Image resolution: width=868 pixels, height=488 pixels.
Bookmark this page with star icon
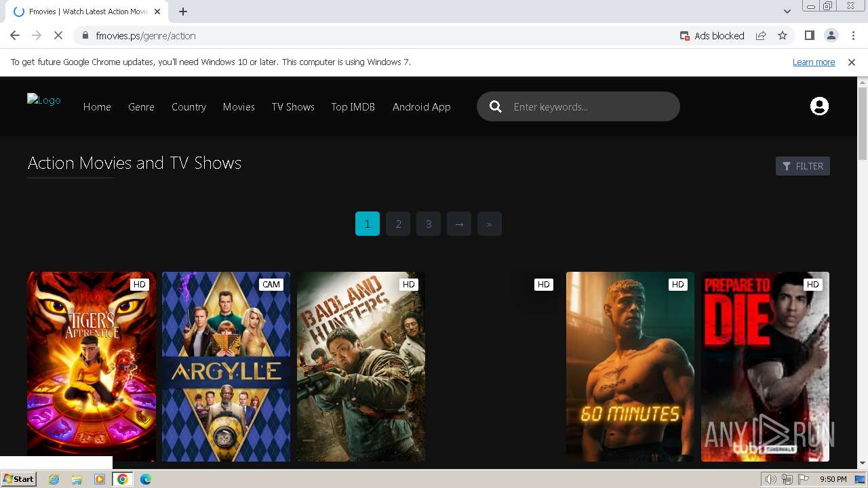(783, 36)
